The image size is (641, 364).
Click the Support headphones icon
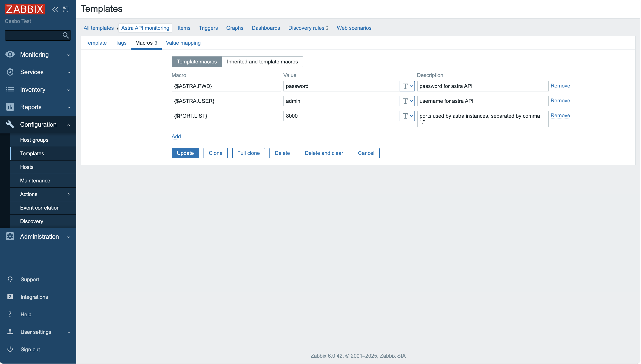10,279
